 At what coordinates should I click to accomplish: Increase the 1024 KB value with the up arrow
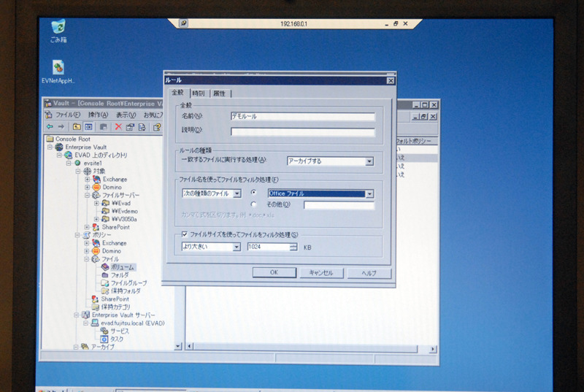293,245
